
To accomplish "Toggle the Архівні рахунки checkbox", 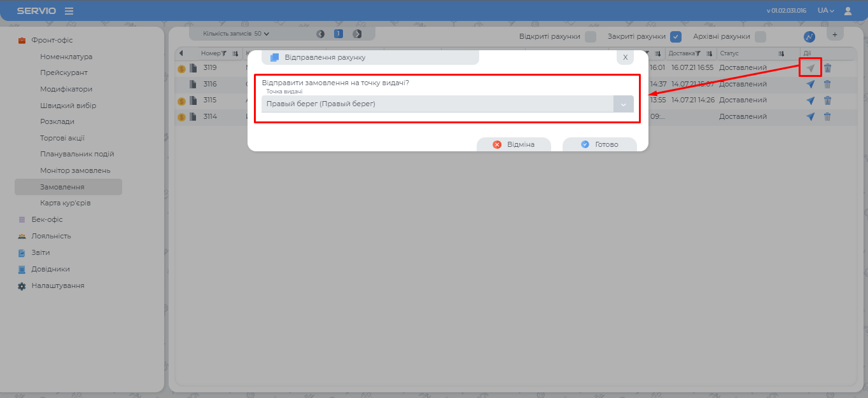I will click(x=760, y=37).
